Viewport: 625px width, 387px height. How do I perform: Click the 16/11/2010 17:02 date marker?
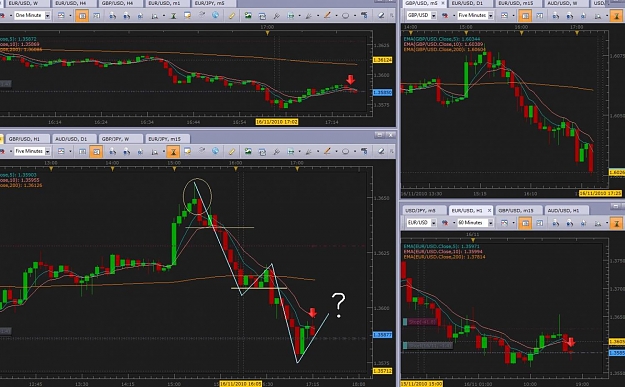[x=277, y=122]
